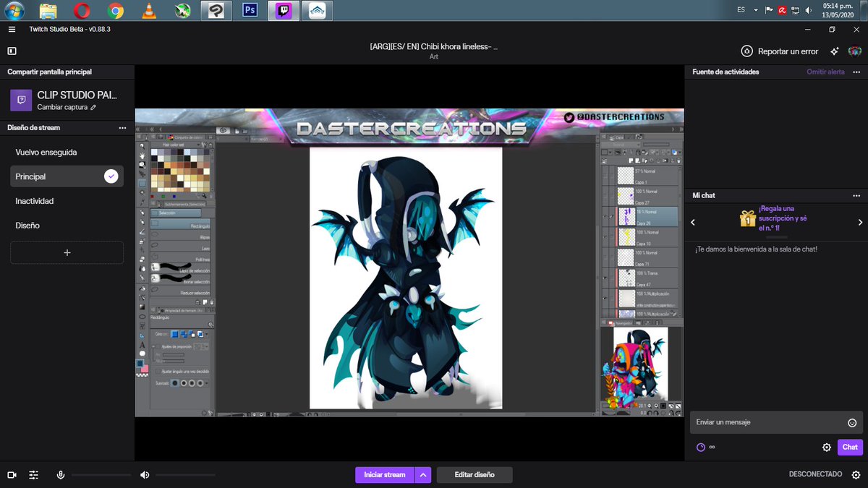Adjust the microphone volume slider
Viewport: 868px width, 488px height.
(x=101, y=475)
